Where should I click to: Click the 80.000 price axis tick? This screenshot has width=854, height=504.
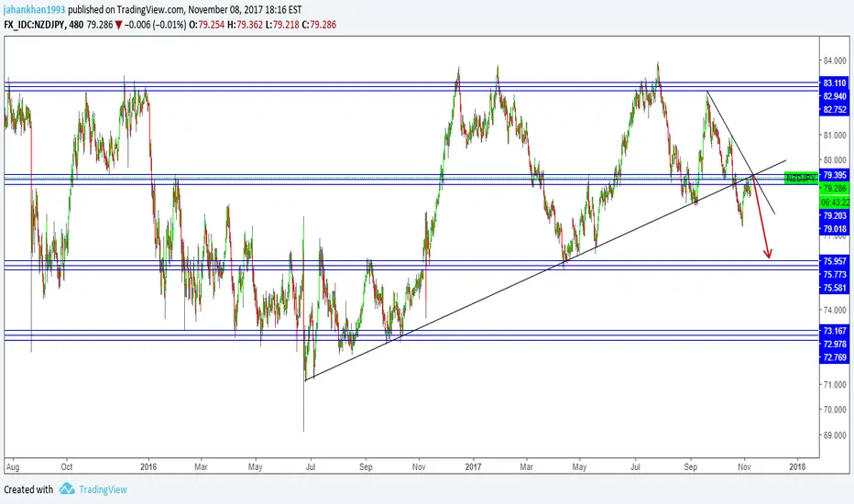[835, 160]
